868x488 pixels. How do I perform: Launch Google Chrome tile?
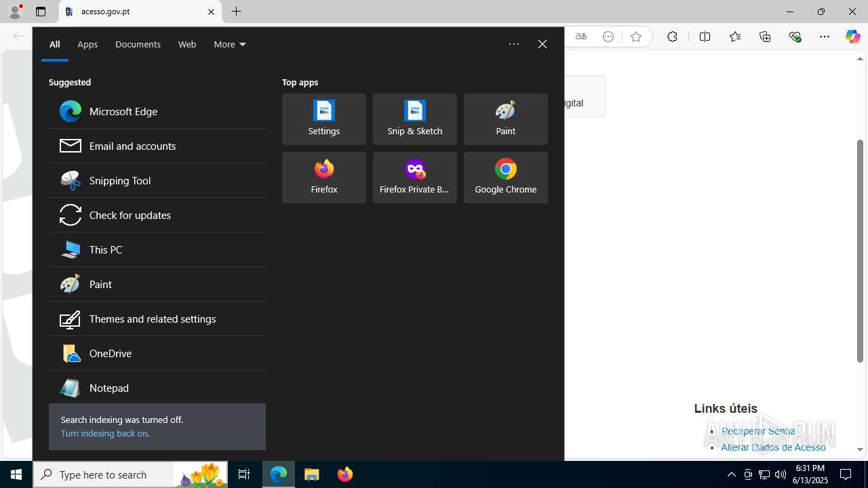pyautogui.click(x=506, y=178)
